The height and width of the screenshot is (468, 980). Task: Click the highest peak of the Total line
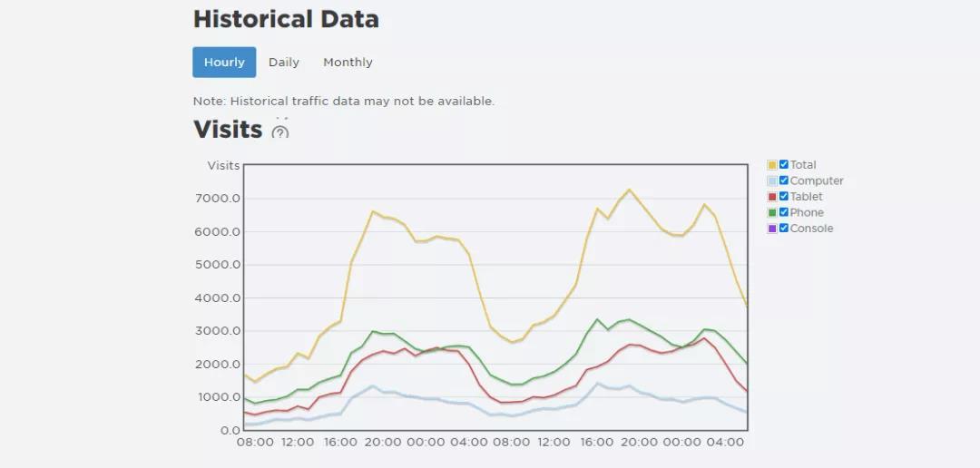[629, 190]
